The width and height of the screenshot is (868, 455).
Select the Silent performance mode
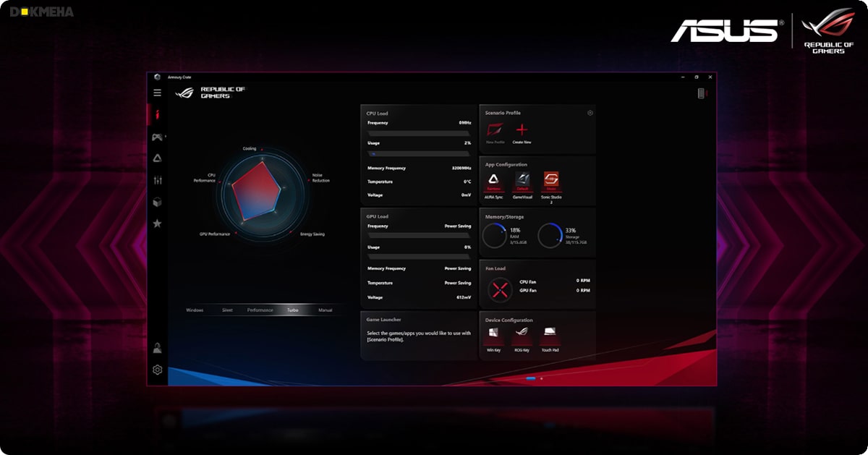227,310
